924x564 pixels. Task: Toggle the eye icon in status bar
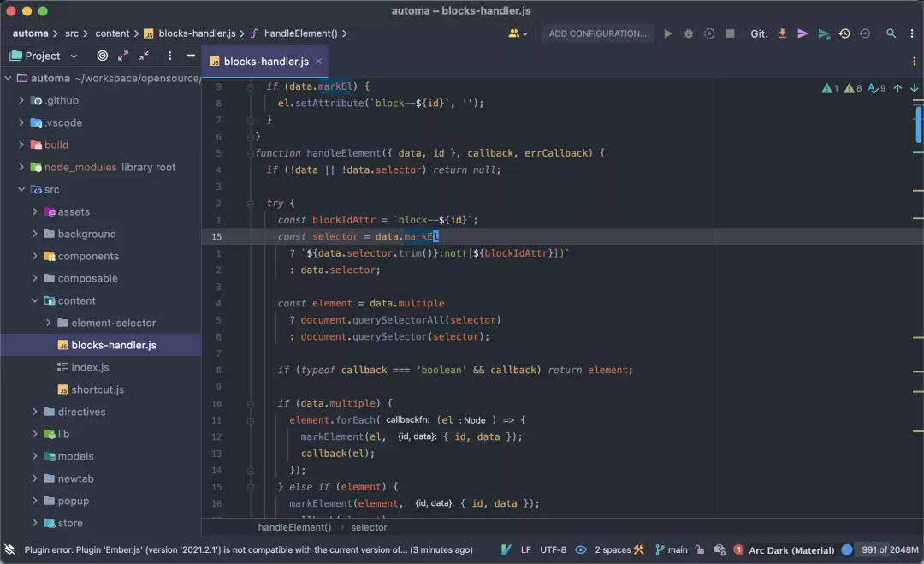581,549
